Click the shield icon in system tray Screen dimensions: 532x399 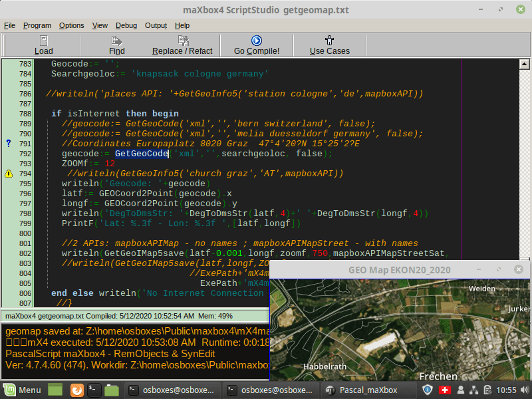click(x=428, y=390)
